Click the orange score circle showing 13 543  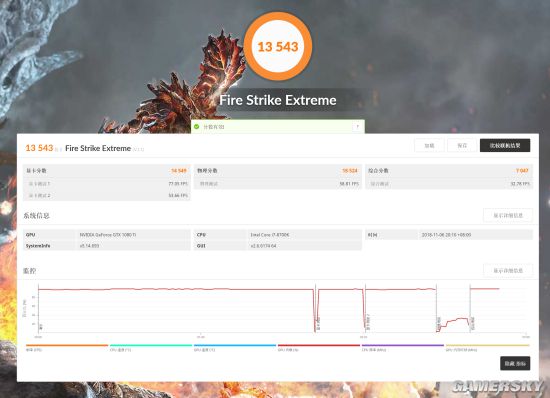tap(278, 46)
